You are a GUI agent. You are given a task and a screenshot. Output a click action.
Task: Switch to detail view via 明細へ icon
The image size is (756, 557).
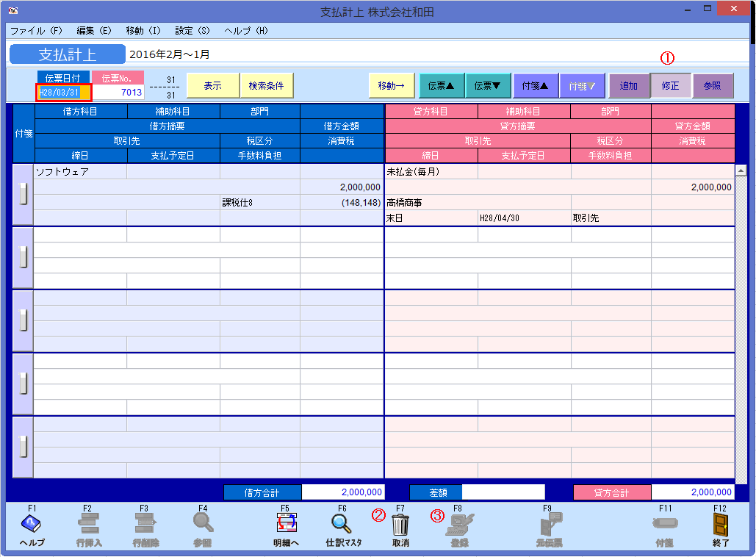pyautogui.click(x=287, y=523)
